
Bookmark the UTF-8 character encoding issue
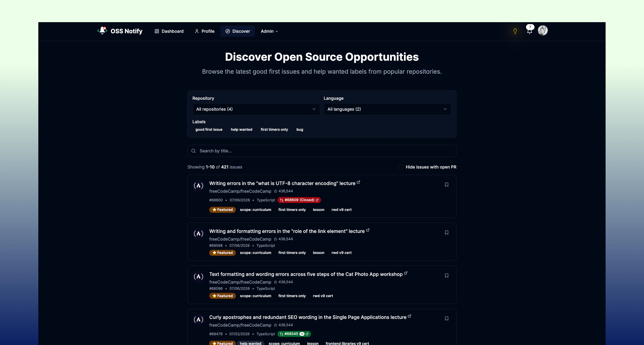(447, 185)
